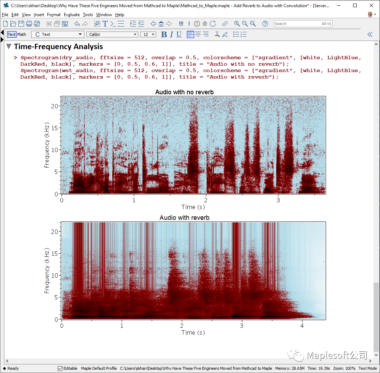Image resolution: width=380 pixels, height=373 pixels.
Task: Open the View menu
Action: click(x=26, y=15)
